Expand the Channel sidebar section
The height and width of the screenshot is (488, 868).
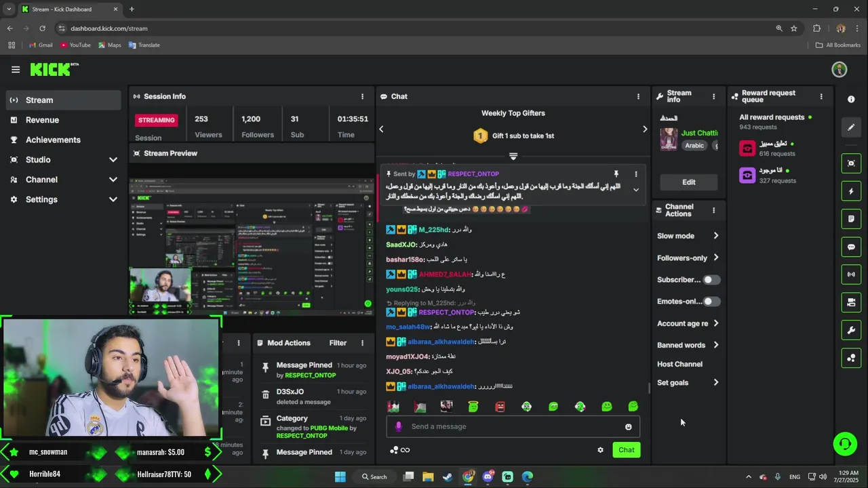(113, 180)
